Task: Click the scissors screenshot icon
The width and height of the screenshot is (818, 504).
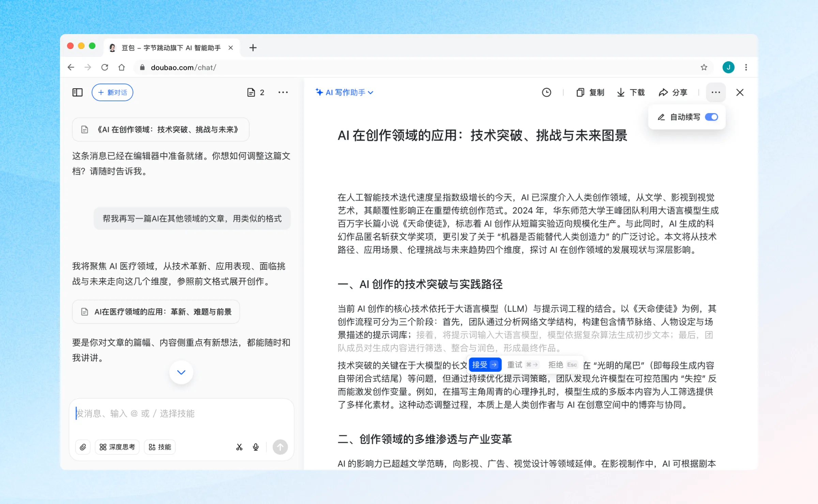Action: 239,447
